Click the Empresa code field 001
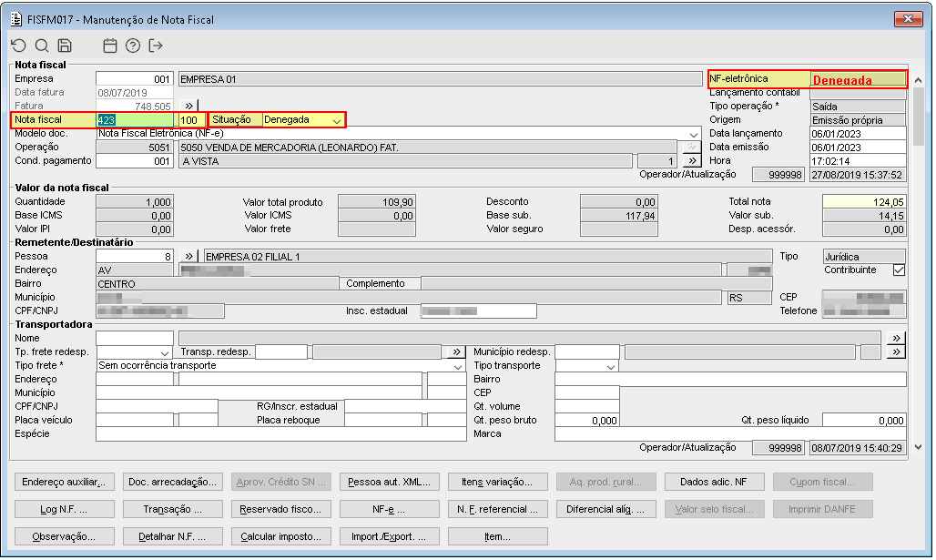This screenshot has height=560, width=936. 135,79
